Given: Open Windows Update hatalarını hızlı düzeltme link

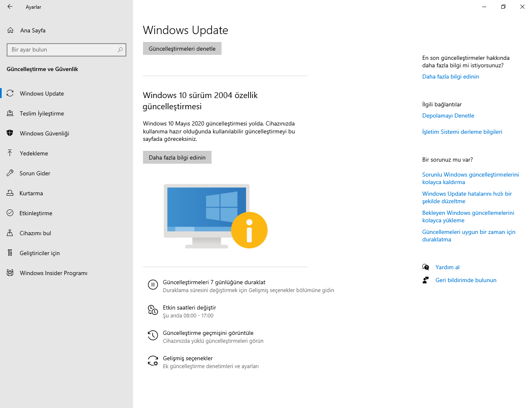Looking at the screenshot, I should (x=467, y=197).
